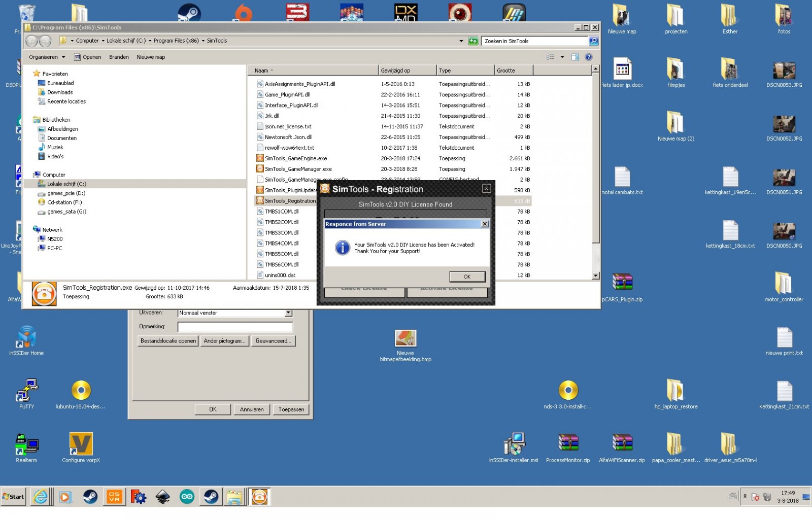Click the address bar refresh icon
The image size is (812, 519).
pyautogui.click(x=473, y=41)
